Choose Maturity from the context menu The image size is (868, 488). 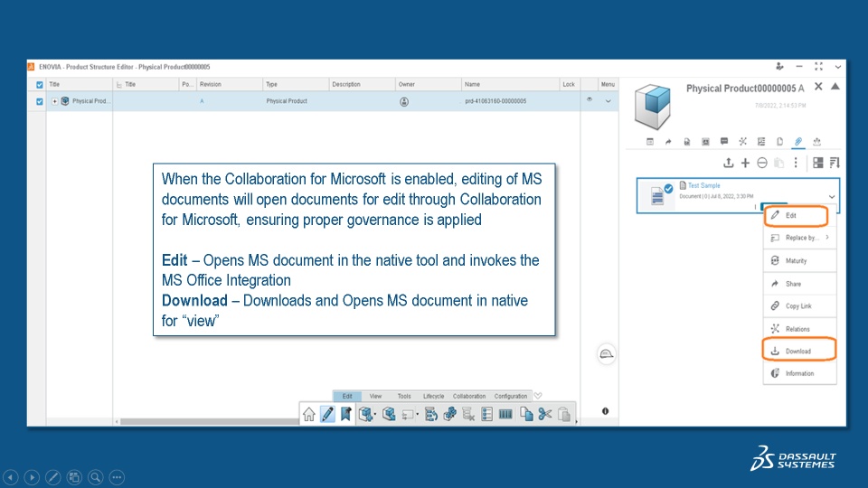coord(800,260)
